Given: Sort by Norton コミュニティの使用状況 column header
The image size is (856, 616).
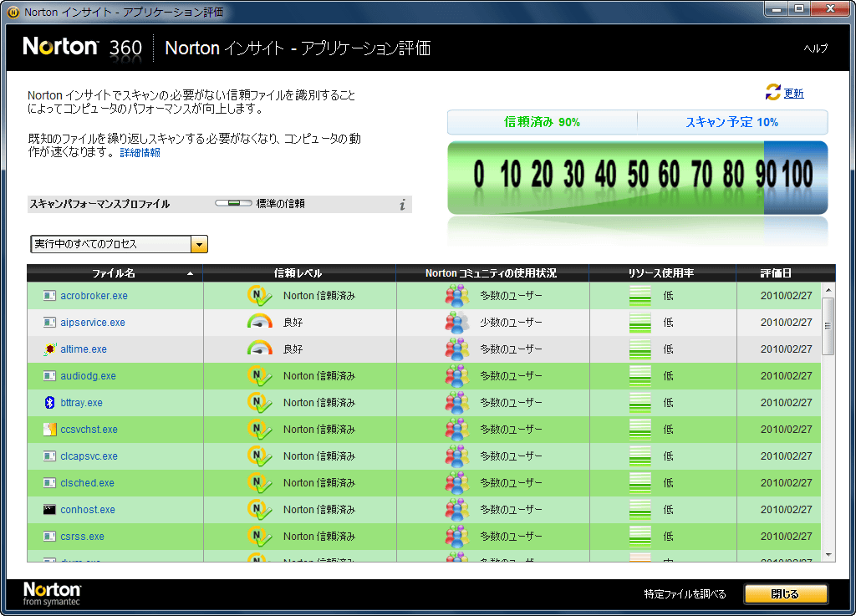Looking at the screenshot, I should click(x=492, y=273).
